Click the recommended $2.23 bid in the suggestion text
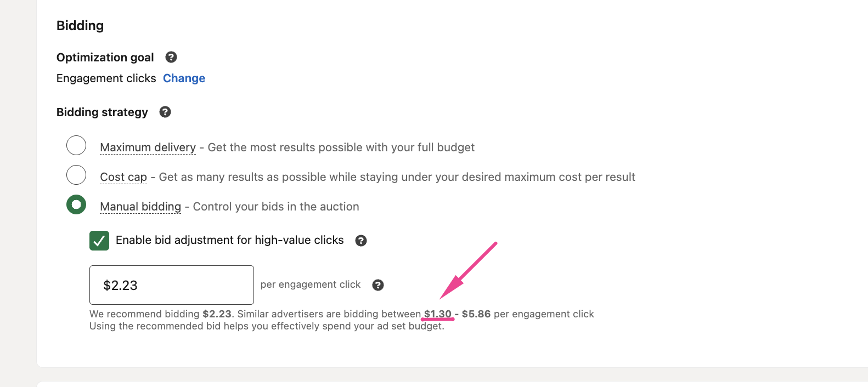Viewport: 868px width, 387px height. 216,314
